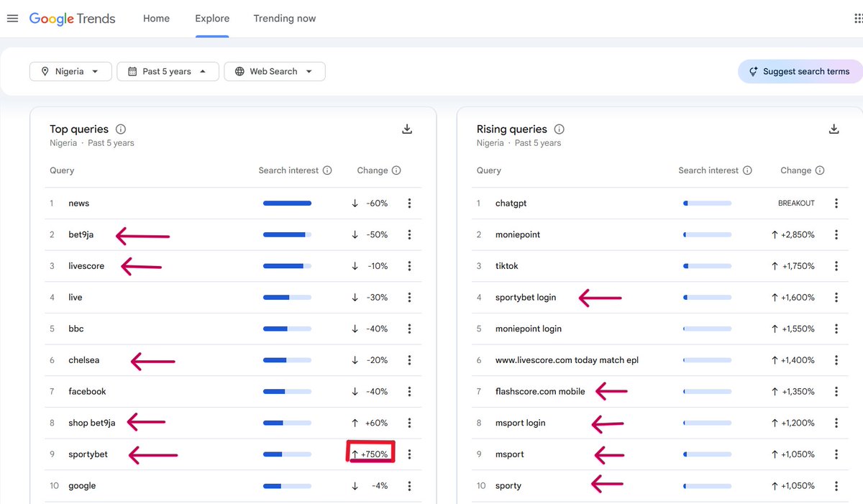
Task: Open the Past 5 years date dropdown
Action: [x=168, y=71]
